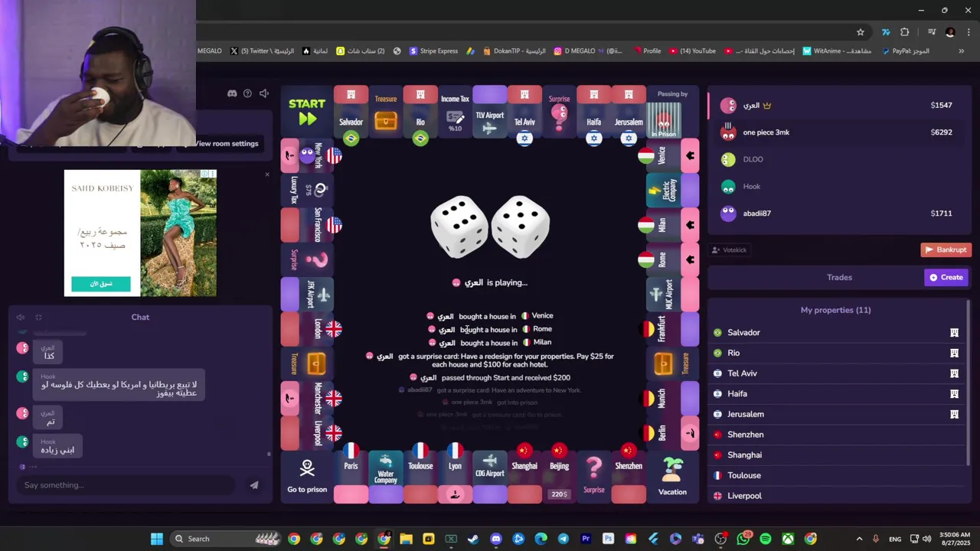This screenshot has width=980, height=551.
Task: Bookmark this page with star icon
Action: tap(861, 32)
